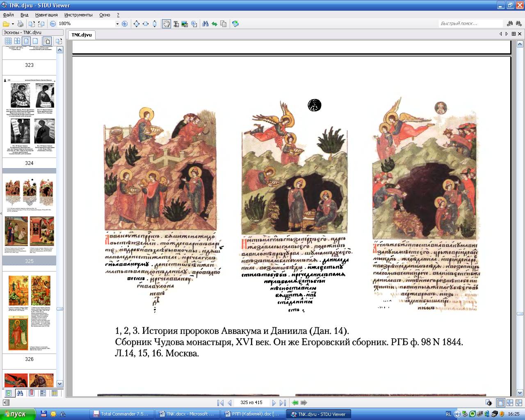Click the print document icon

[21, 24]
